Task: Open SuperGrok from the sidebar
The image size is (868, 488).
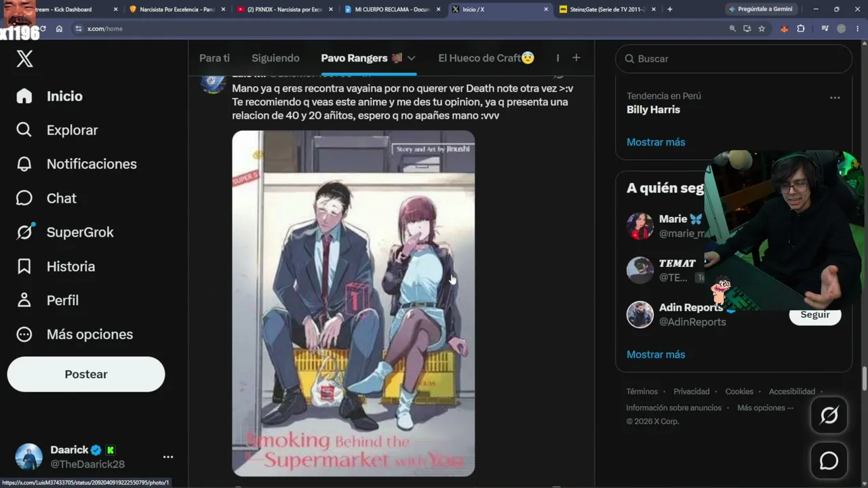Action: click(x=65, y=232)
